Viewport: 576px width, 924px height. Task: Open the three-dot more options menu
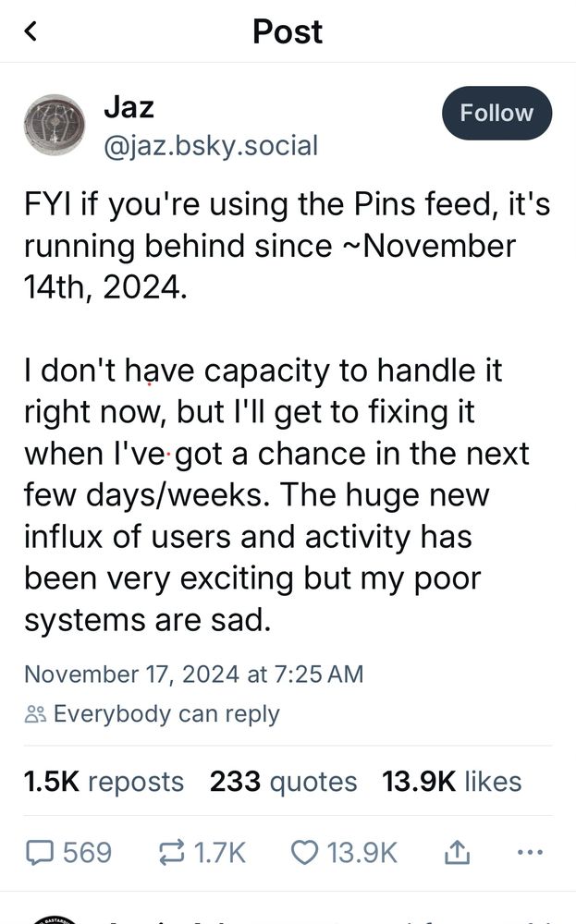530,852
